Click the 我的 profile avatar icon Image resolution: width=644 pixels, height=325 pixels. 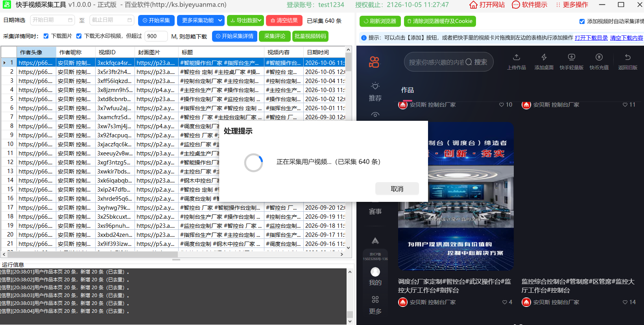(x=375, y=272)
